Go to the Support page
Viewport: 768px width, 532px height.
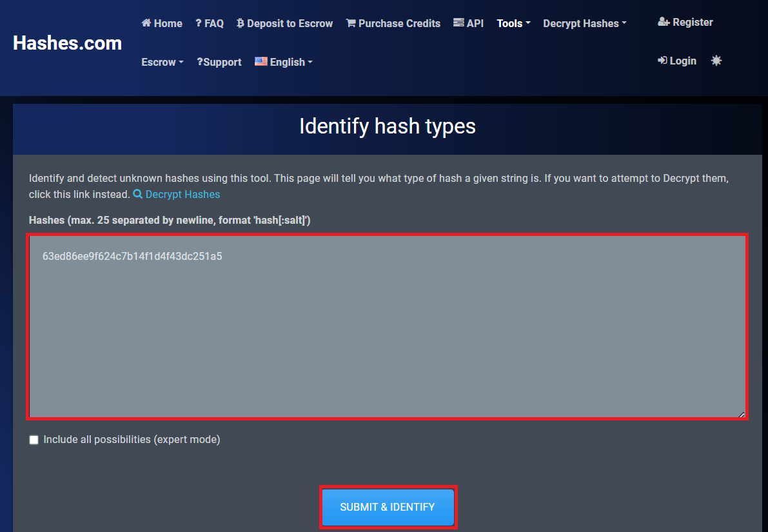(x=219, y=62)
